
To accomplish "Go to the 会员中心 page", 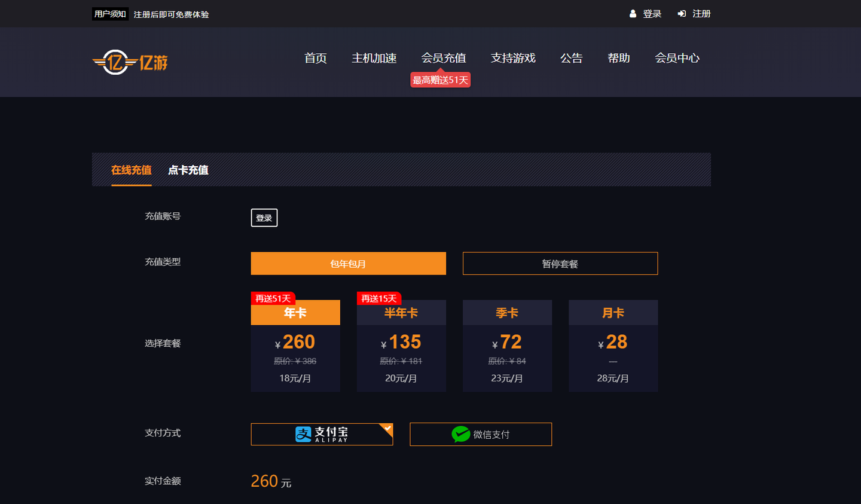I will pyautogui.click(x=677, y=58).
